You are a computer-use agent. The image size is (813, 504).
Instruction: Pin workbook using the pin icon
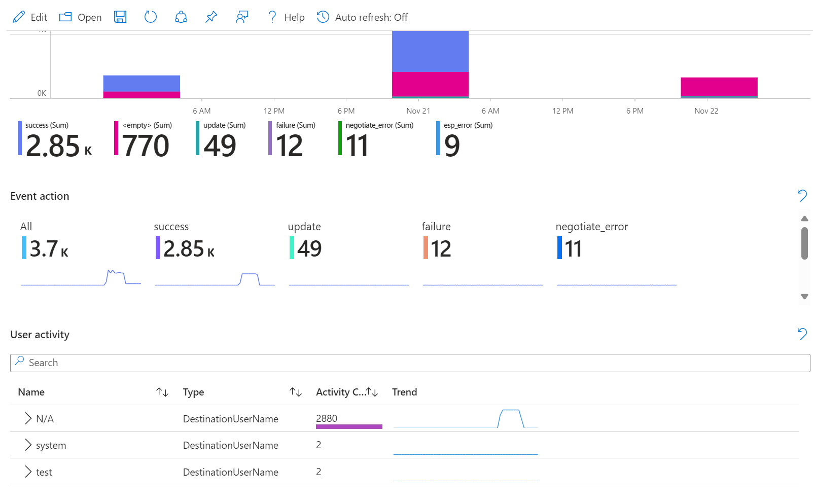pos(211,17)
